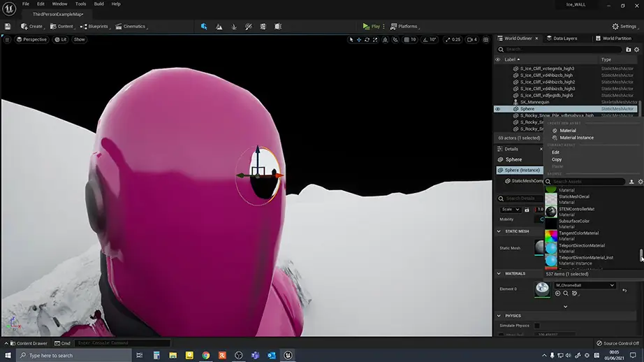Select the Foliage mode icon

tap(234, 27)
